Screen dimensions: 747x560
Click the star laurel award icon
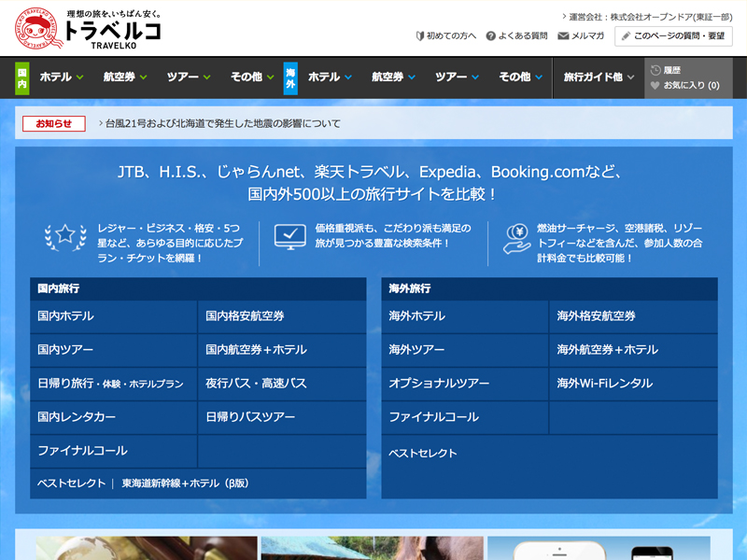[65, 237]
